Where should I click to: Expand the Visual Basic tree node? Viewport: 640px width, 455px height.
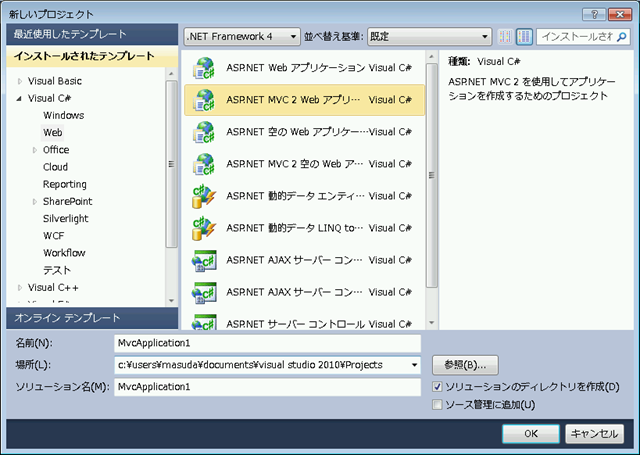pyautogui.click(x=19, y=81)
